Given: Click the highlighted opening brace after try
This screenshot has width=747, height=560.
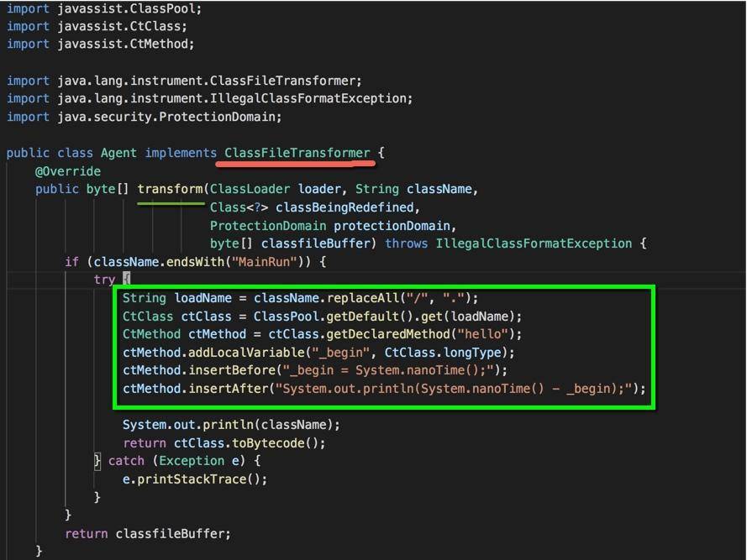Looking at the screenshot, I should pos(126,279).
